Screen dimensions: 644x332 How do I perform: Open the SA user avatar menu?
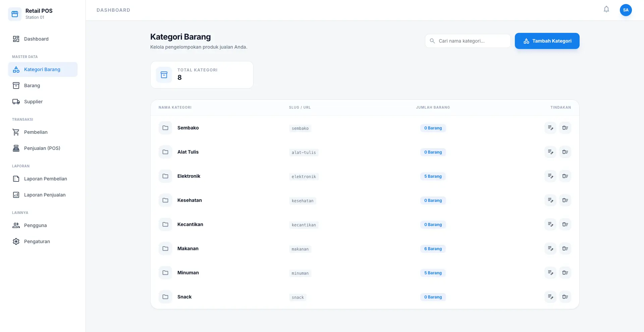coord(626,10)
